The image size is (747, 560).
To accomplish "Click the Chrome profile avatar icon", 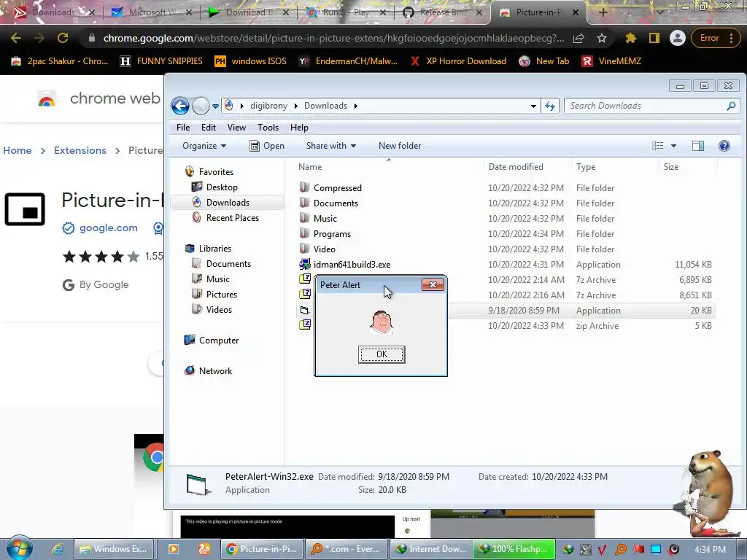I will pyautogui.click(x=678, y=38).
